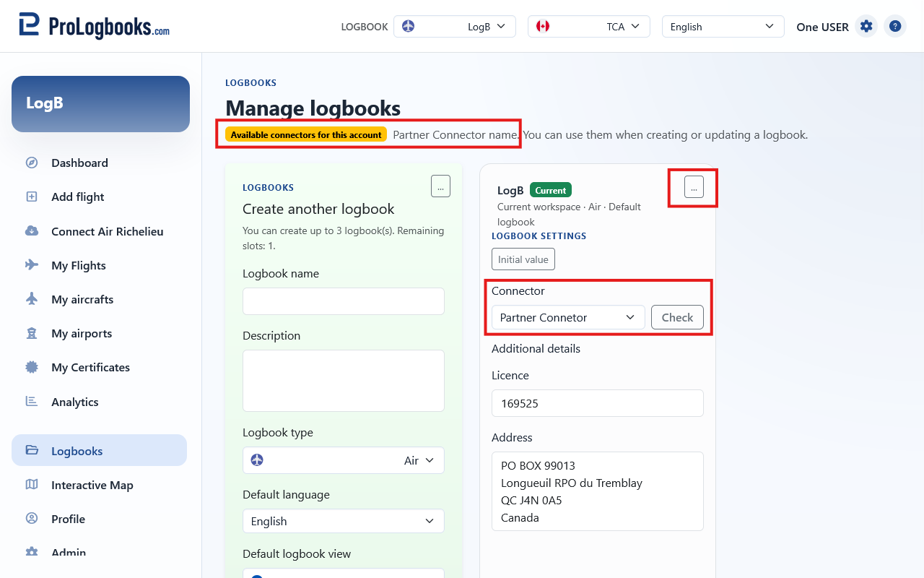Focus the Description text area
Screen dimensions: 924x578
click(x=344, y=381)
